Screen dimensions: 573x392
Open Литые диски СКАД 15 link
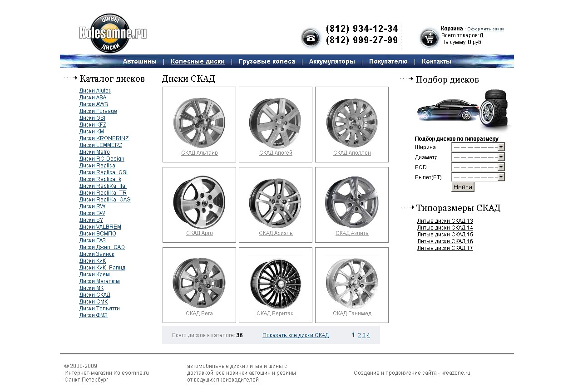(445, 235)
